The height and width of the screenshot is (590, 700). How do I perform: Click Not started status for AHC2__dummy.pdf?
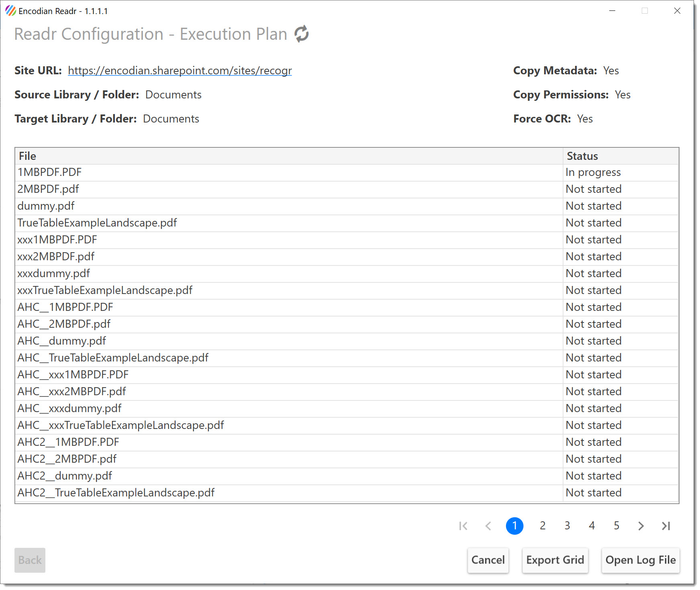pyautogui.click(x=620, y=476)
